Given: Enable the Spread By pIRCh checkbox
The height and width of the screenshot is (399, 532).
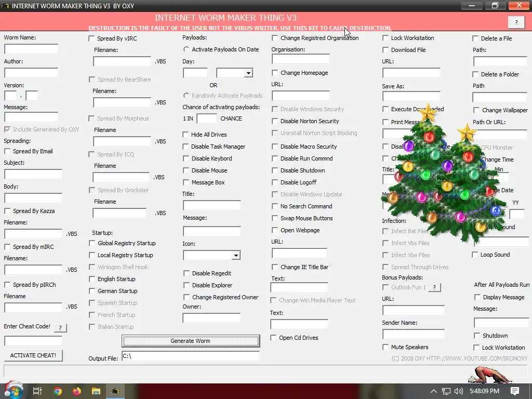Looking at the screenshot, I should pyautogui.click(x=7, y=285).
